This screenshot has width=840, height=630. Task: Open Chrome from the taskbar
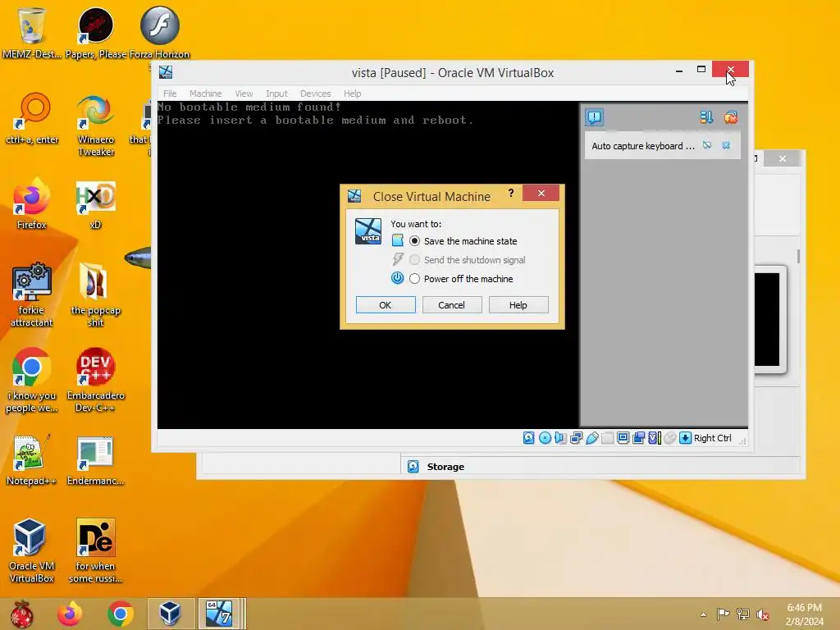tap(120, 614)
